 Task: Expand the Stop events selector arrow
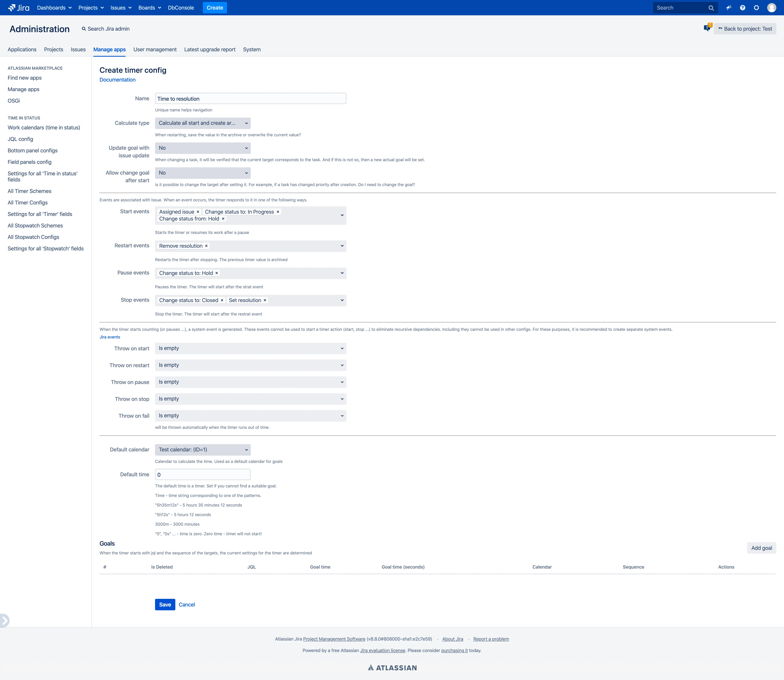click(342, 300)
